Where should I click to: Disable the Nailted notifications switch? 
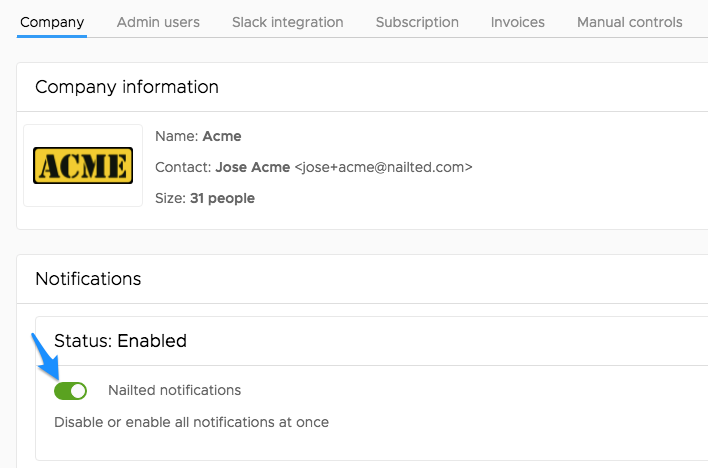pyautogui.click(x=70, y=391)
